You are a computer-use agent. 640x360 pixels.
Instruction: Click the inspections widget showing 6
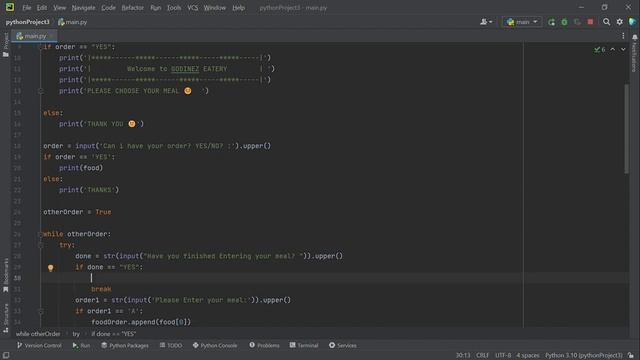pos(600,49)
